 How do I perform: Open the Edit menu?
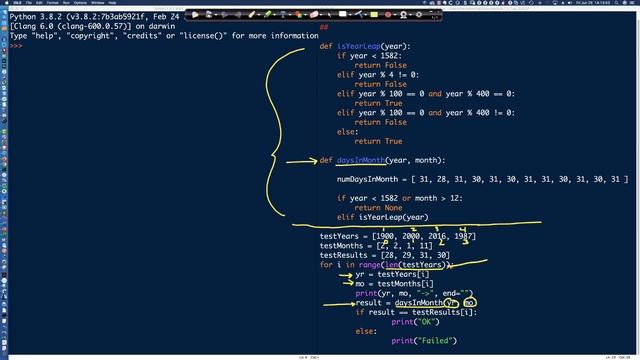[x=39, y=2]
